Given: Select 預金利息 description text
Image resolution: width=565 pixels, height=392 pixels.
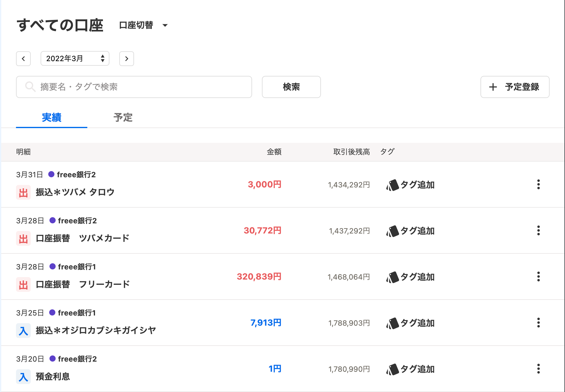Looking at the screenshot, I should [x=53, y=377].
